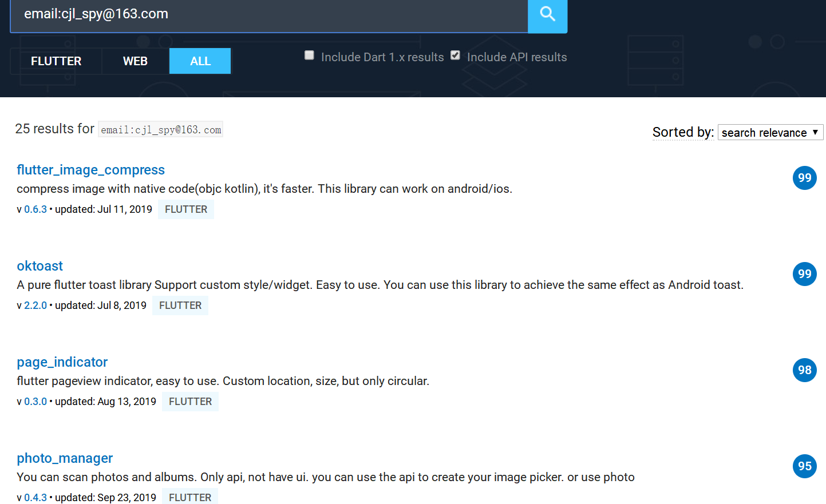Click the 95 score badge for photo_manager
826x504 pixels.
coord(805,466)
